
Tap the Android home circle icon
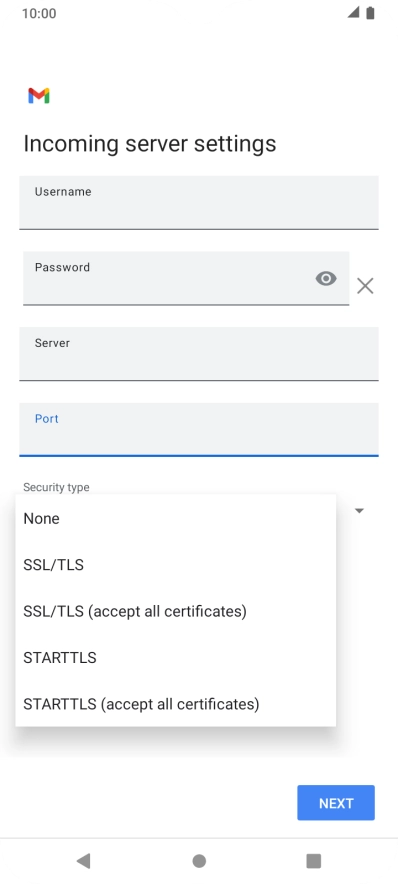(x=199, y=861)
